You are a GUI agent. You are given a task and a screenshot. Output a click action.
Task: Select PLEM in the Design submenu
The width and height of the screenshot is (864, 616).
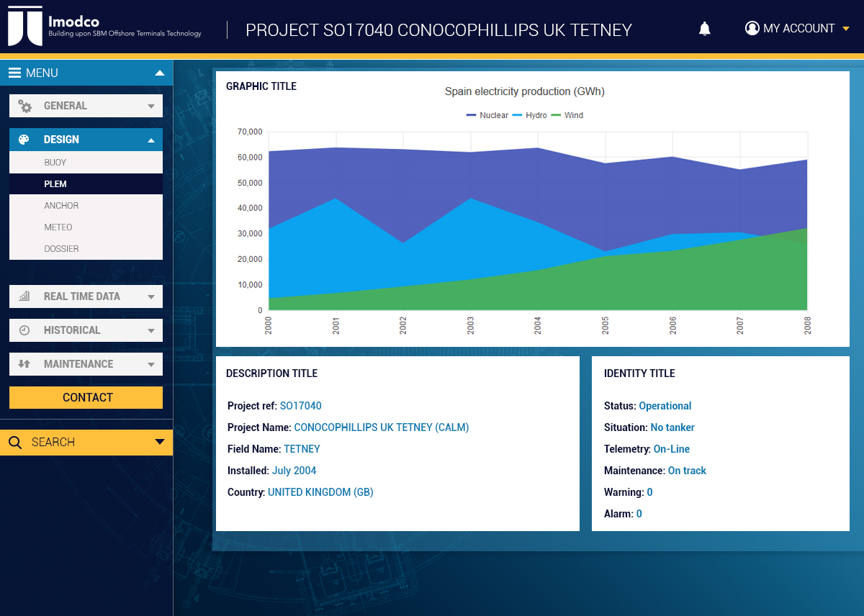[x=86, y=184]
